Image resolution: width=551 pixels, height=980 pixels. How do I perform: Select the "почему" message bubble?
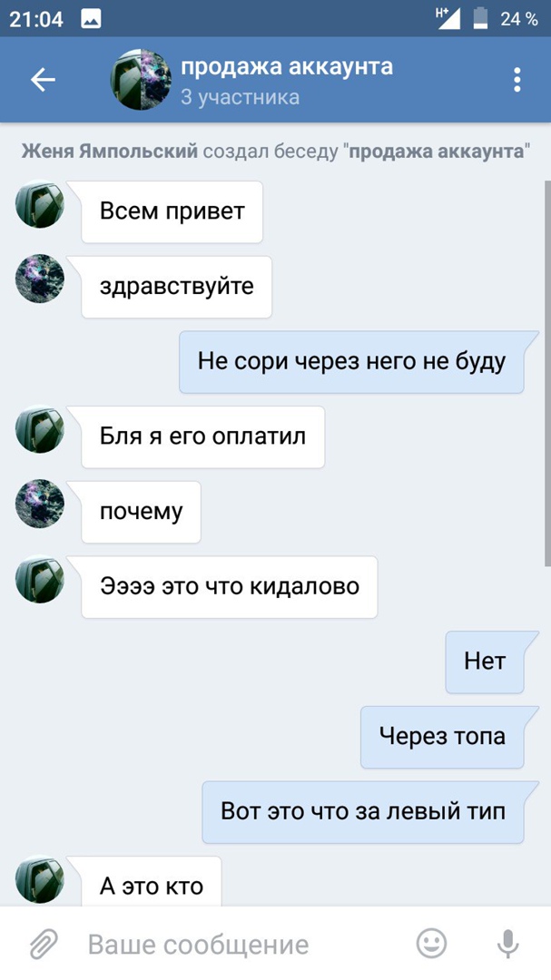[x=141, y=512]
